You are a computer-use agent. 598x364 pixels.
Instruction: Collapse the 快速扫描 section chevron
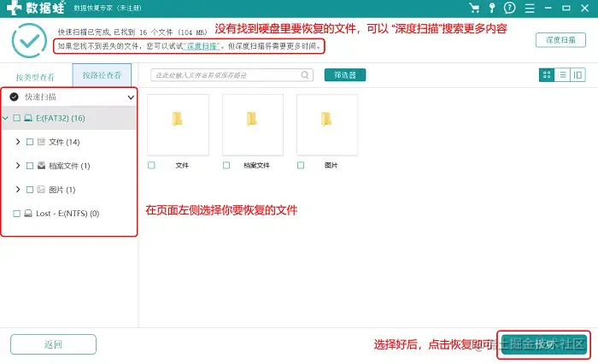click(x=131, y=97)
